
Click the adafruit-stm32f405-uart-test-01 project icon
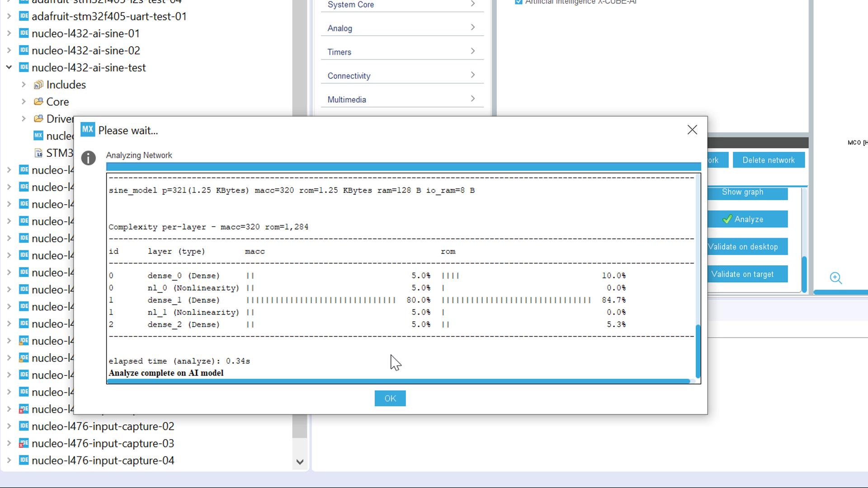(24, 16)
